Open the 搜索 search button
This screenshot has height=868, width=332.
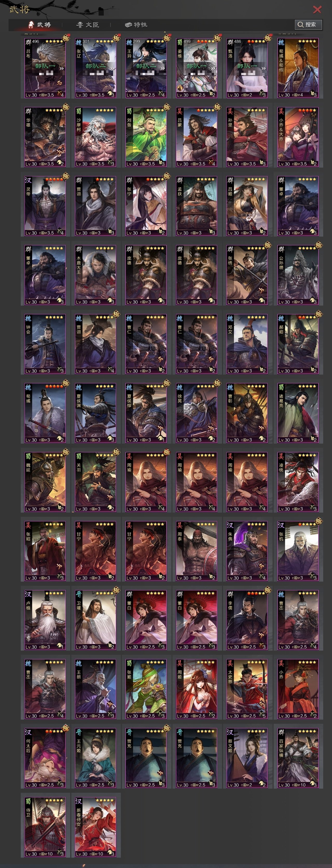coord(308,25)
